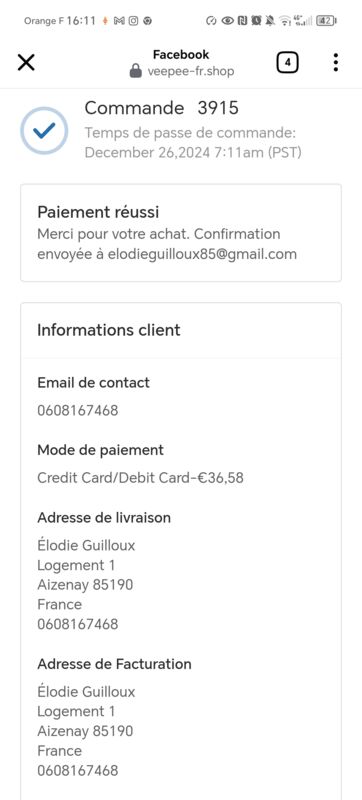Open the three-dot overflow menu
Viewport: 362px width, 800px height.
335,62
